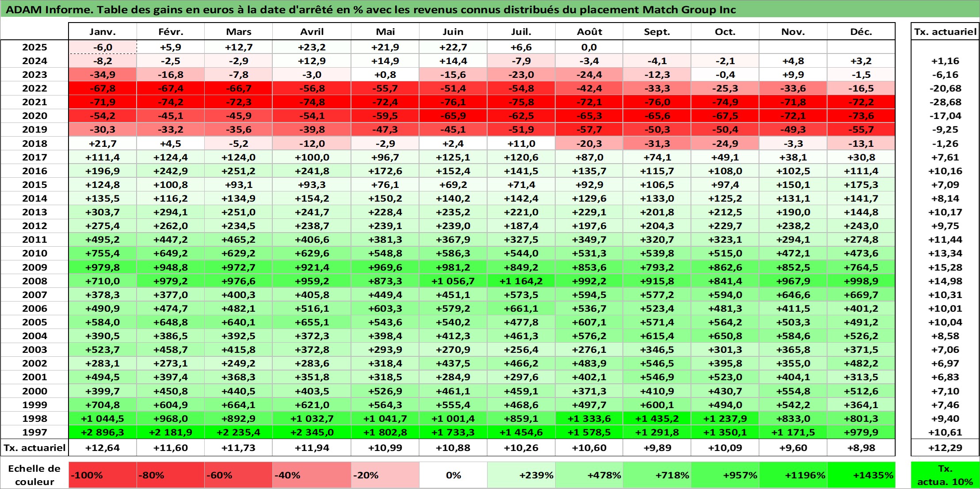Select the +718% green scale swatch
The width and height of the screenshot is (980, 489).
(x=657, y=475)
